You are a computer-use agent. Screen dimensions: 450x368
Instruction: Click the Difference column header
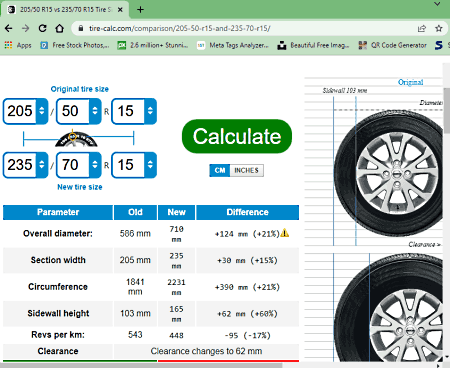pyautogui.click(x=248, y=212)
